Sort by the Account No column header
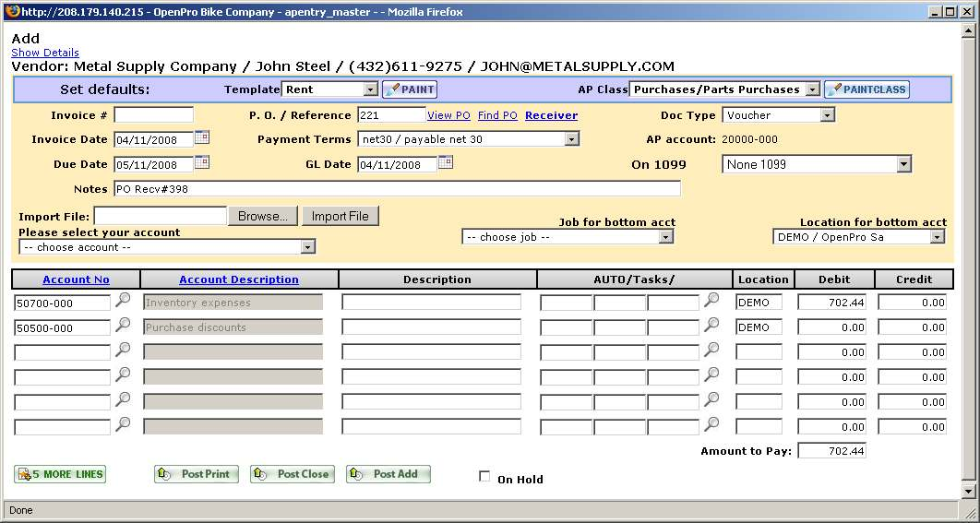 76,279
